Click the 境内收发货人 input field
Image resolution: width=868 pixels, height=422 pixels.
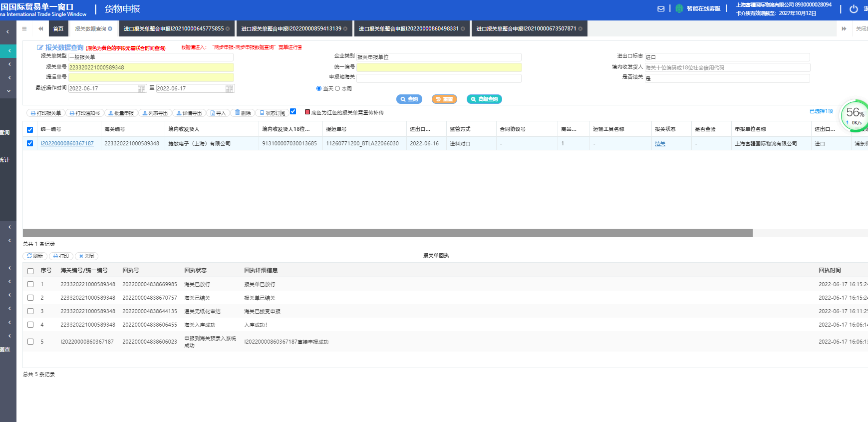(x=727, y=67)
